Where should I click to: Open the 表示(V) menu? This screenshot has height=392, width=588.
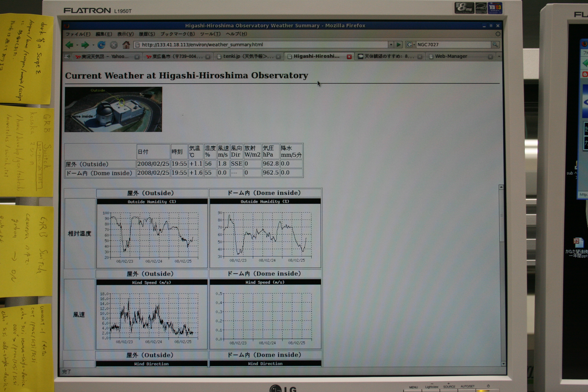126,34
